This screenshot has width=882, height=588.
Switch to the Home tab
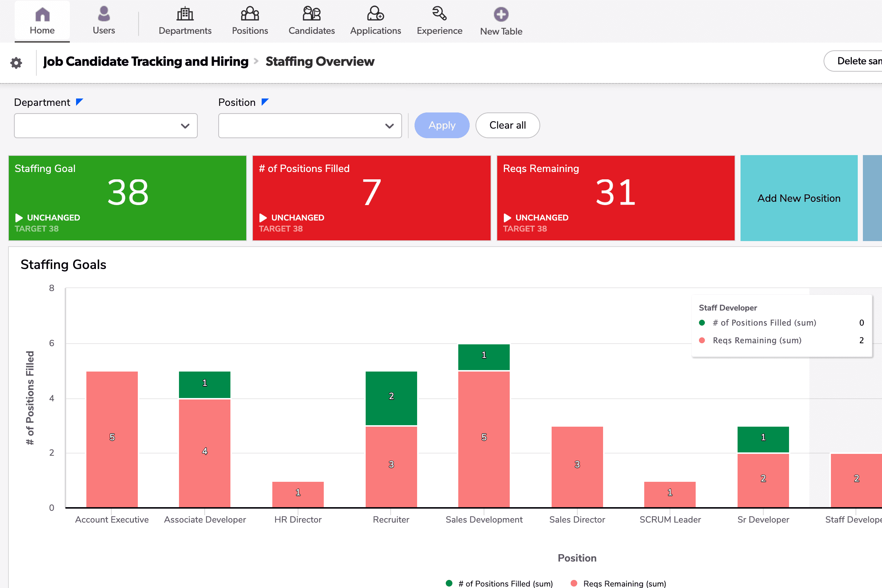tap(42, 21)
